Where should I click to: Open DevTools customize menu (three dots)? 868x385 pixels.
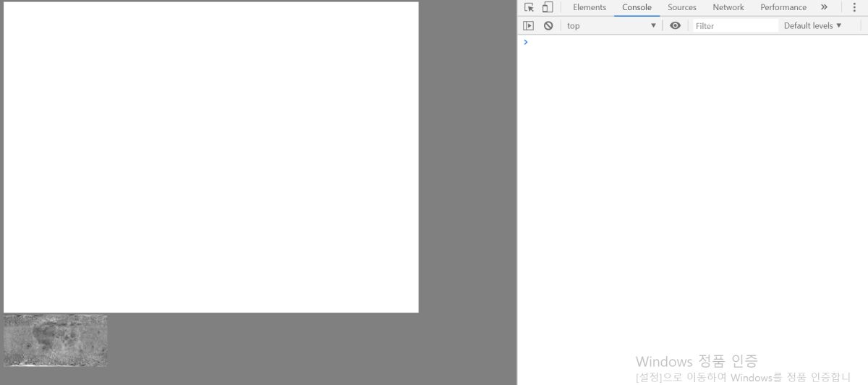(854, 7)
